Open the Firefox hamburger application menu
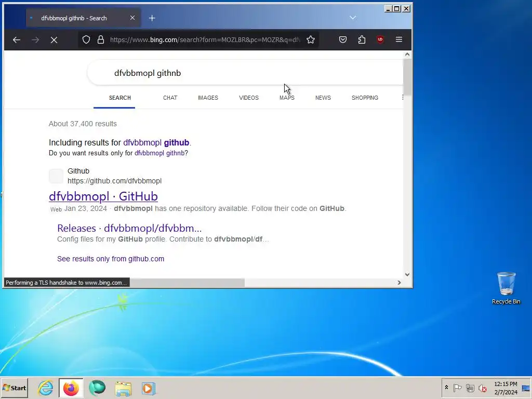532x399 pixels. 399,39
